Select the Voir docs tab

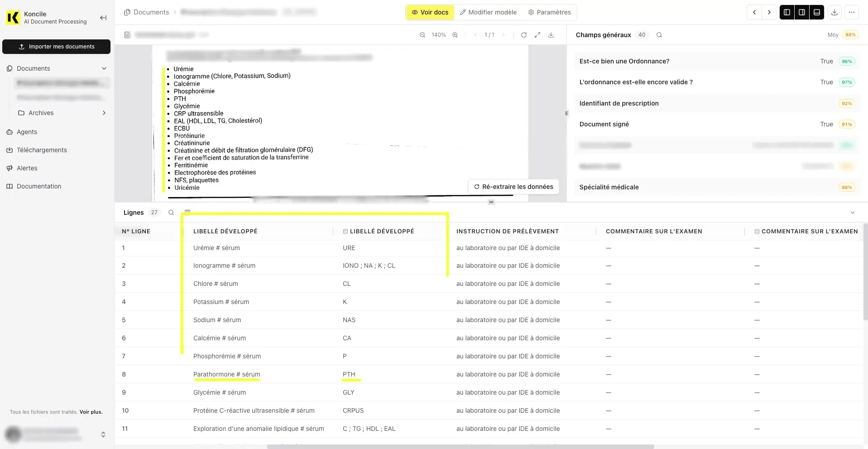430,12
